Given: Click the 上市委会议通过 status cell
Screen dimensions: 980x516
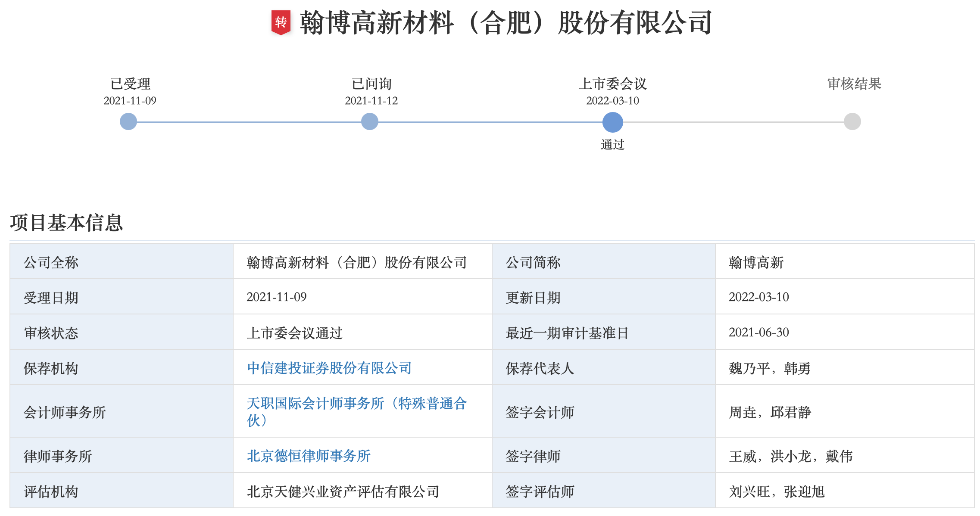Looking at the screenshot, I should [x=362, y=332].
